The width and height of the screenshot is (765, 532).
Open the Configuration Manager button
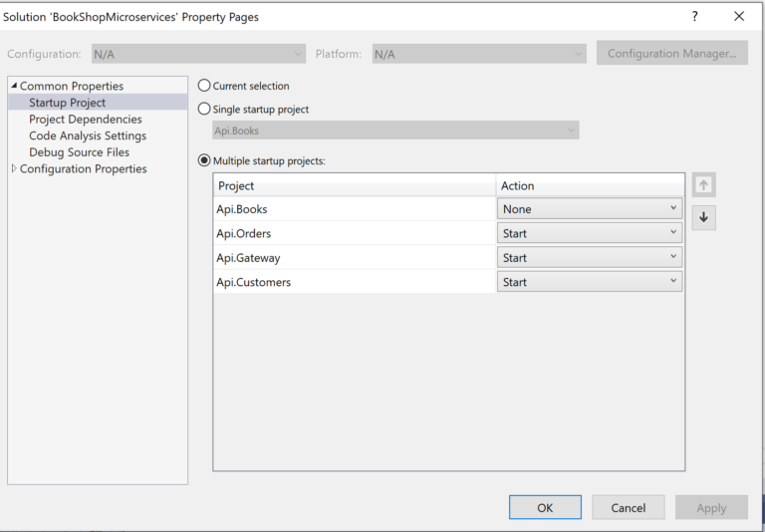(671, 53)
